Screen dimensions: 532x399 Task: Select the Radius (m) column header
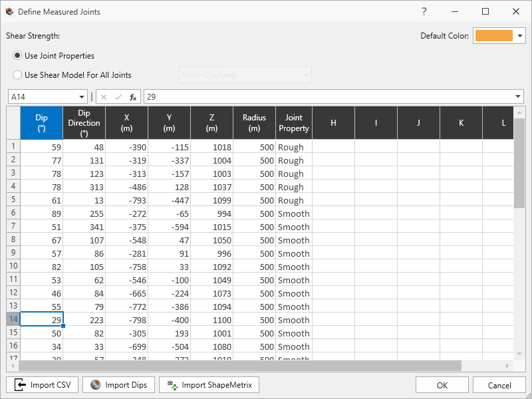tap(255, 123)
